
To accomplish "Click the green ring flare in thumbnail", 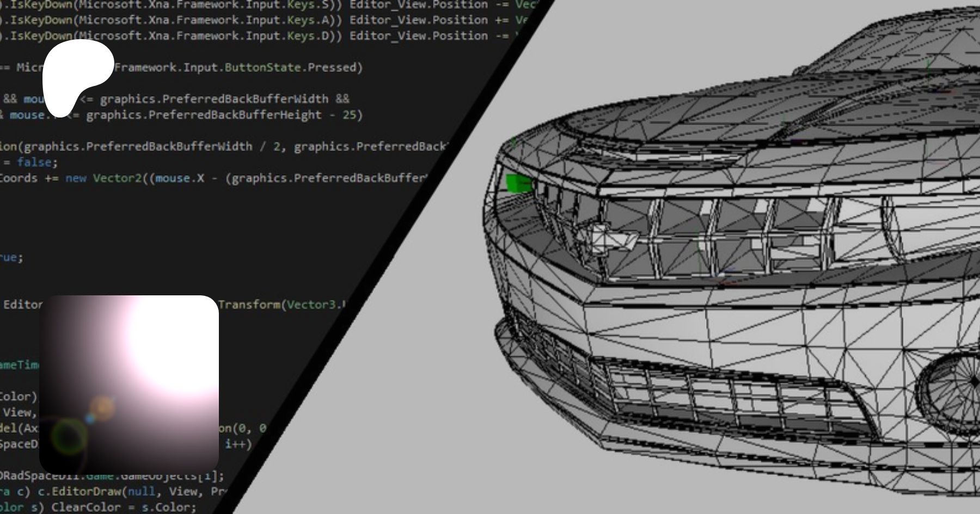I will (68, 437).
